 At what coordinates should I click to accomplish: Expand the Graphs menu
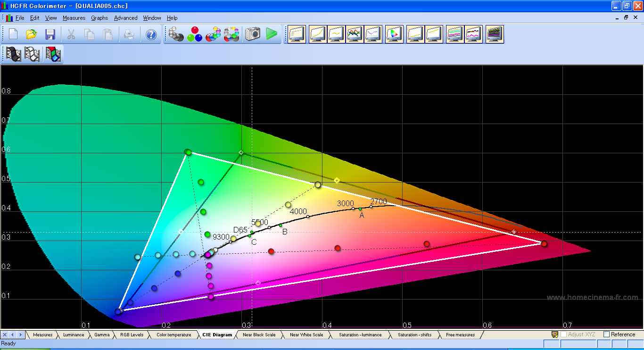point(99,18)
